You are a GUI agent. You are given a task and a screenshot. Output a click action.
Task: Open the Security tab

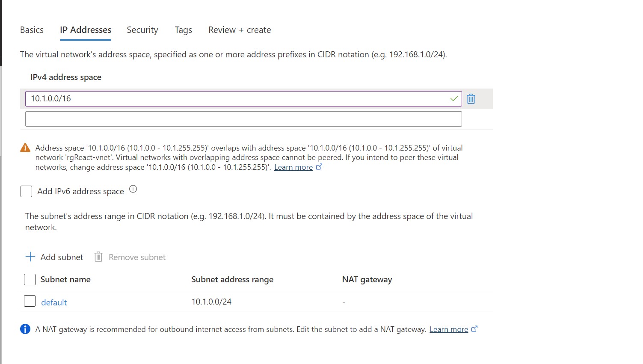(142, 30)
